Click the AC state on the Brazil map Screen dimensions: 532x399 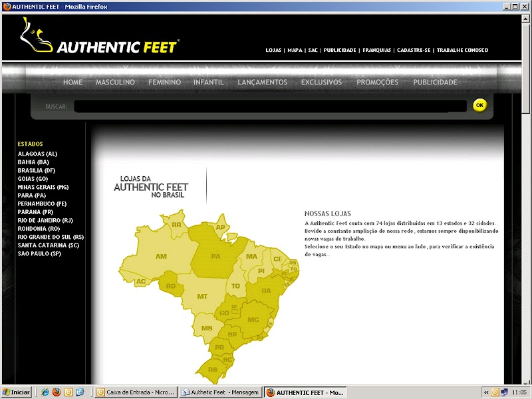coord(141,281)
